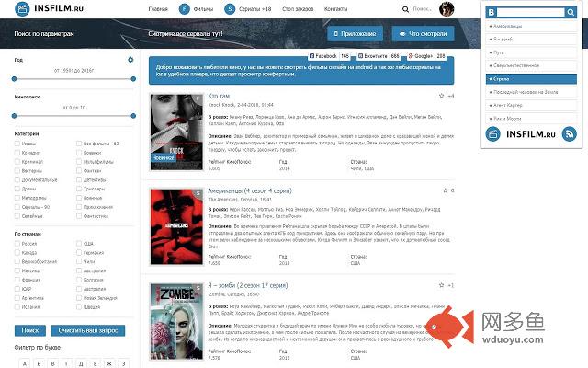Tick the Германия country checkbox
Image resolution: width=588 pixels, height=368 pixels.
pos(79,252)
